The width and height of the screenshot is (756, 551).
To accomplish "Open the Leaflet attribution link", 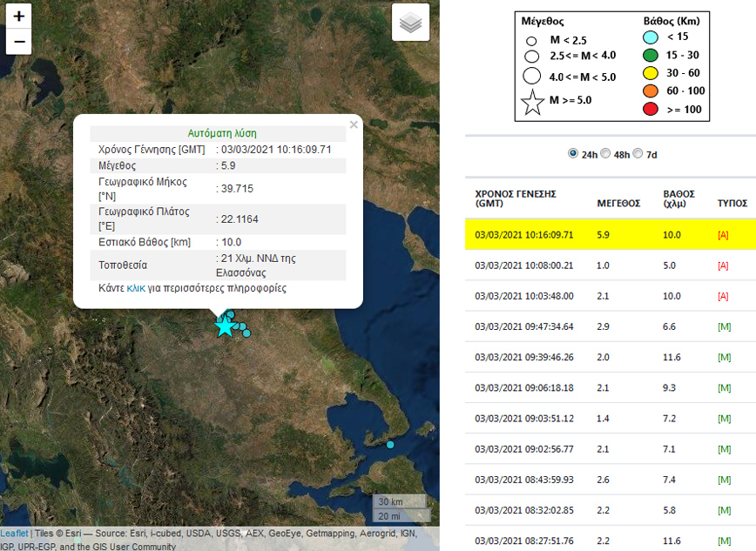I will (14, 533).
